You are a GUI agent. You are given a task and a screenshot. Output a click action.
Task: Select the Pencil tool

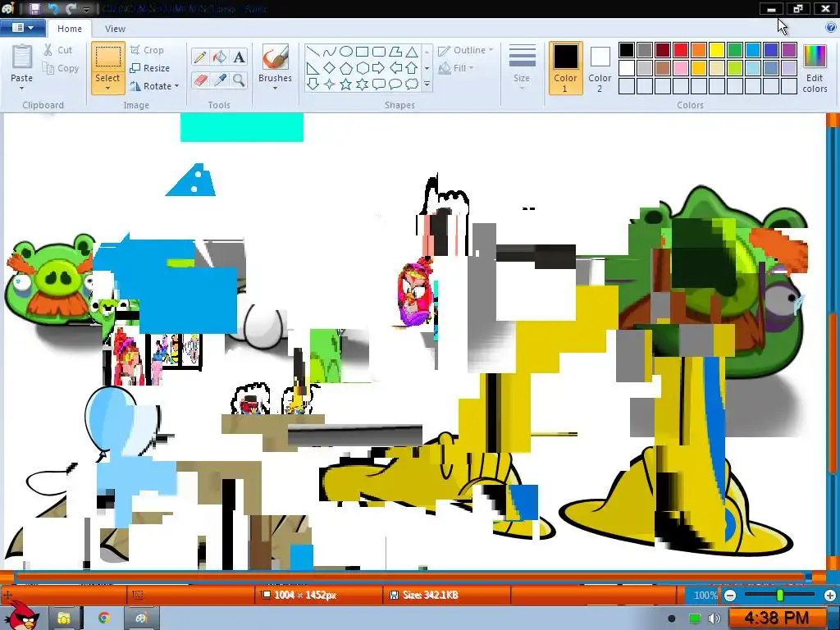coord(200,57)
